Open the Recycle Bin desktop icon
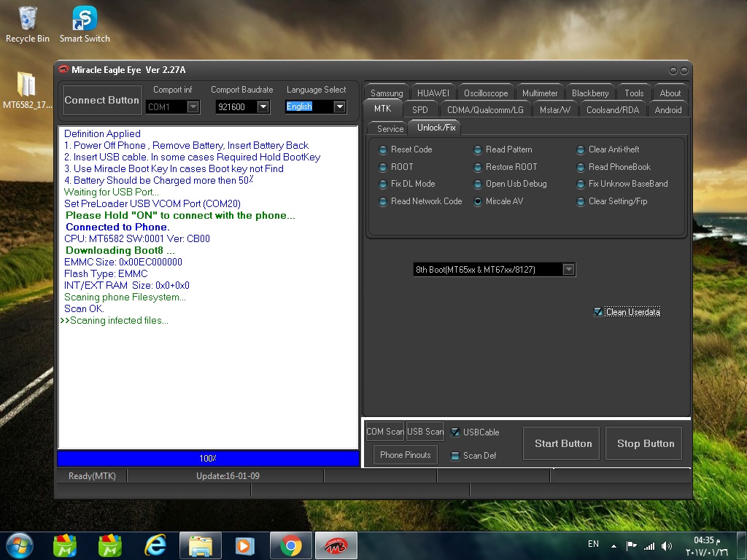This screenshot has height=560, width=747. pos(27,25)
